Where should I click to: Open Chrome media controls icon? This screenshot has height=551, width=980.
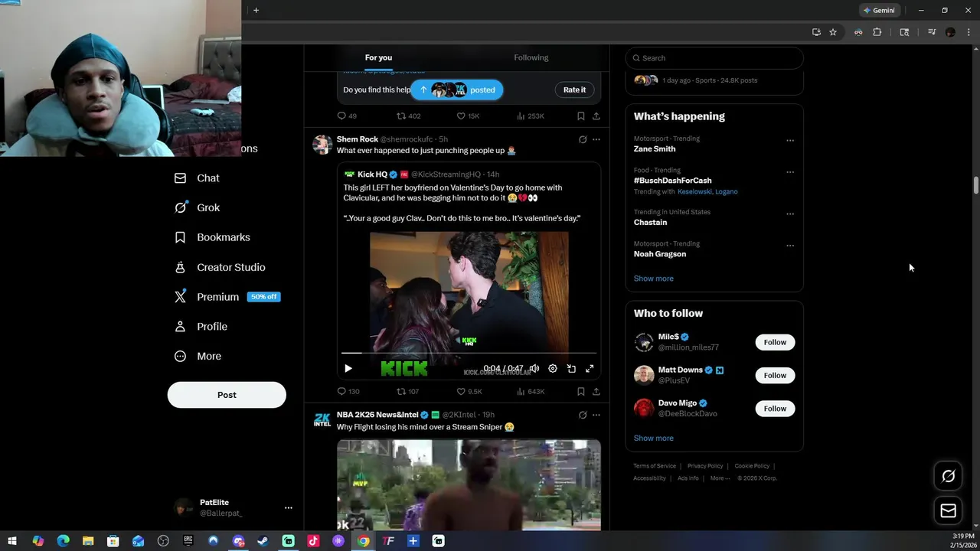coord(932,32)
